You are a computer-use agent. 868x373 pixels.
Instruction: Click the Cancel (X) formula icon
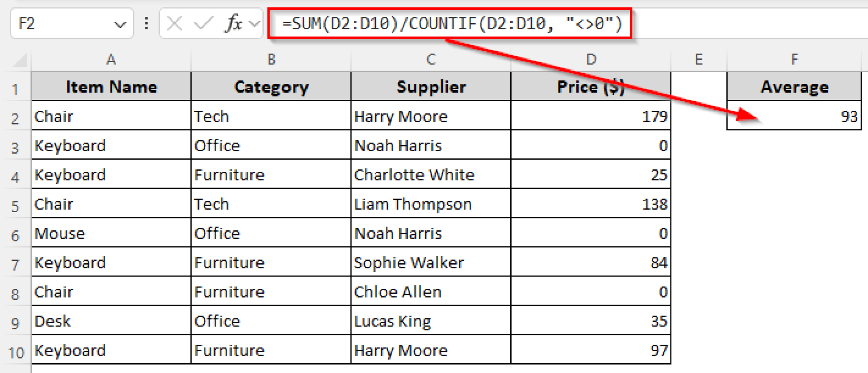175,24
